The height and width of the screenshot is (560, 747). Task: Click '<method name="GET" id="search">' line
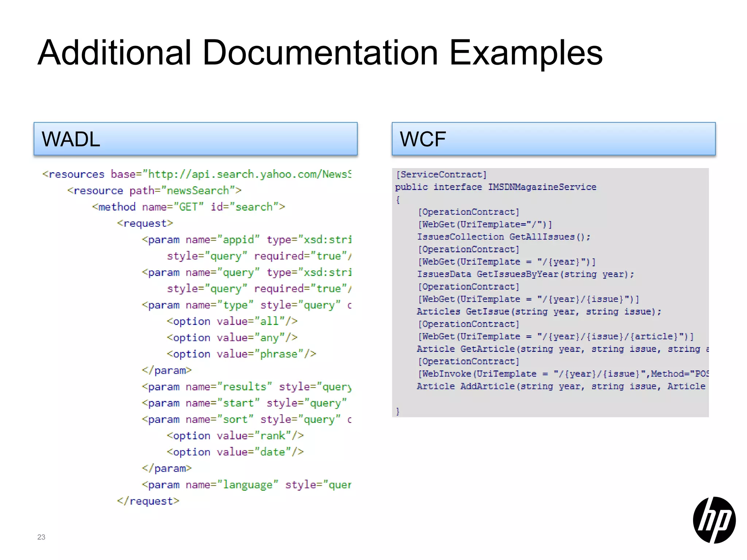coord(189,207)
